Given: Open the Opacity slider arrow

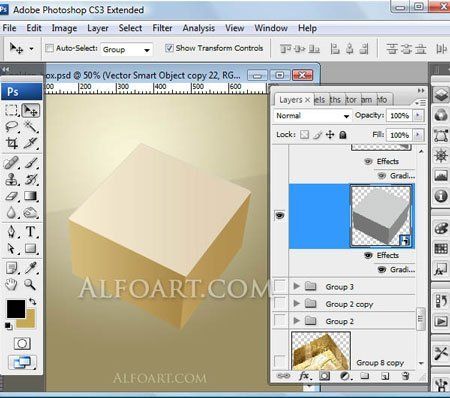Looking at the screenshot, I should point(418,115).
